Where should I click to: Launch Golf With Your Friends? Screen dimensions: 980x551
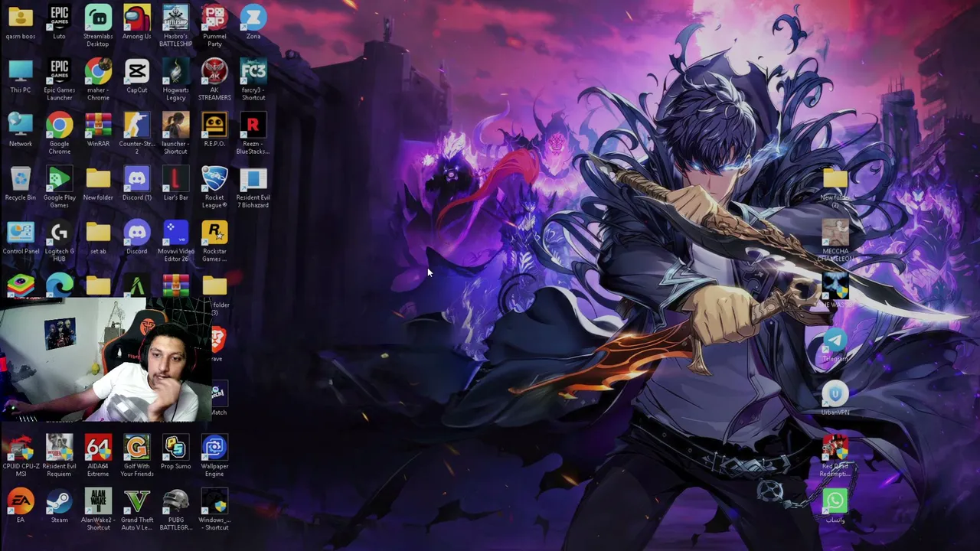tap(137, 456)
